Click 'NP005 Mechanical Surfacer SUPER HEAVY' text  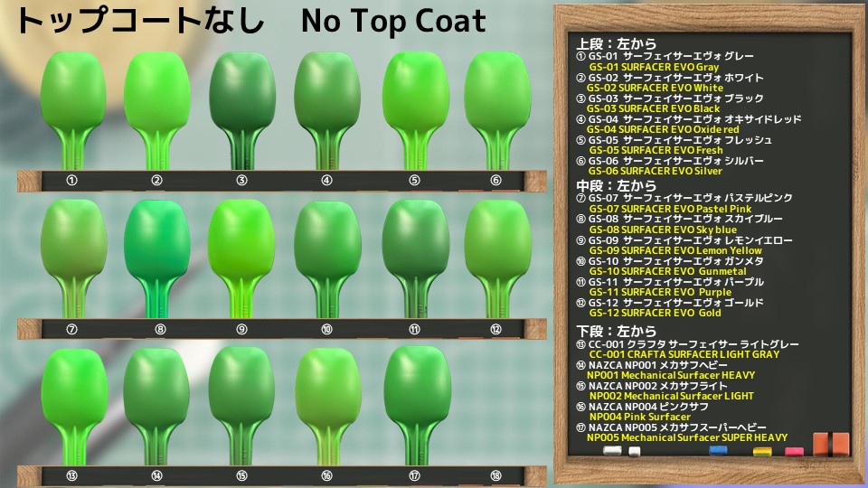click(x=687, y=437)
